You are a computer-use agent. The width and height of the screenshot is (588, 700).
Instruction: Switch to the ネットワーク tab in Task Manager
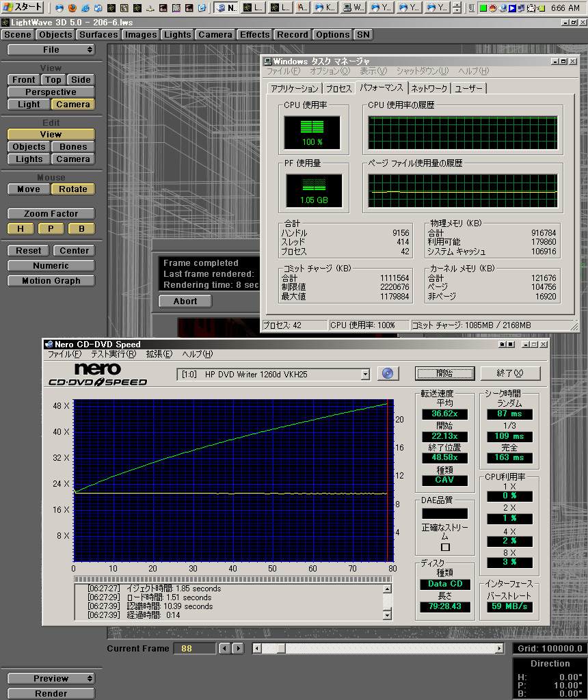click(429, 88)
